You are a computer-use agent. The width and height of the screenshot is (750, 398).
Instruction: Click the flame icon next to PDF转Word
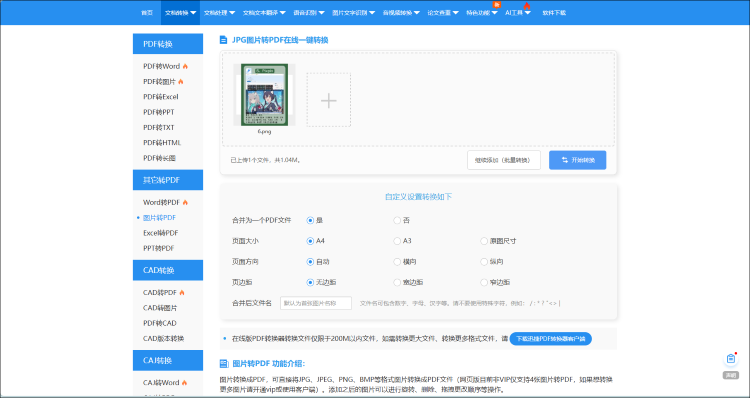[x=185, y=66]
